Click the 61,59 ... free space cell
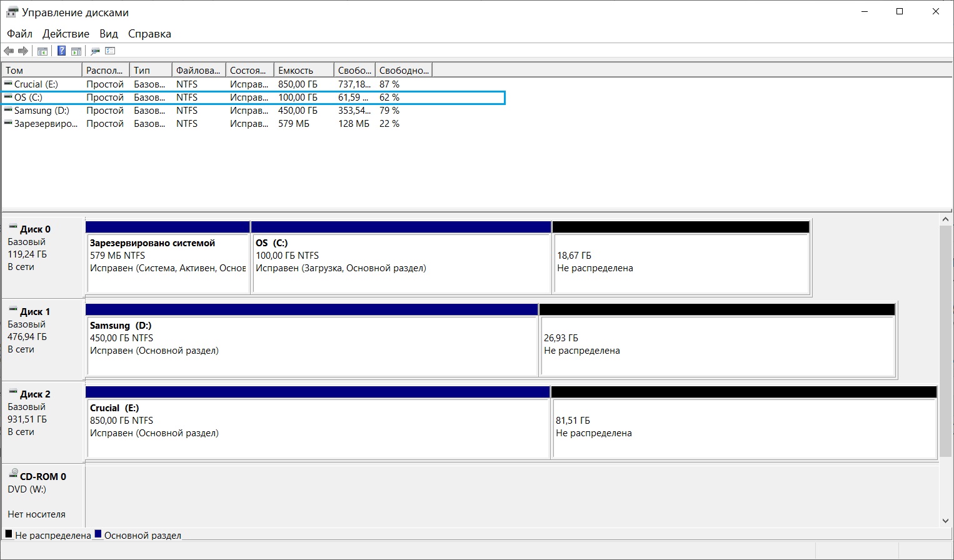The image size is (954, 560). click(x=353, y=97)
